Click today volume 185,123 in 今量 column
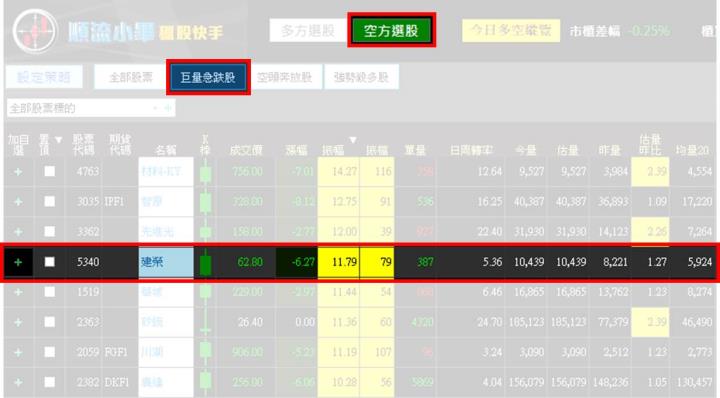 click(526, 322)
